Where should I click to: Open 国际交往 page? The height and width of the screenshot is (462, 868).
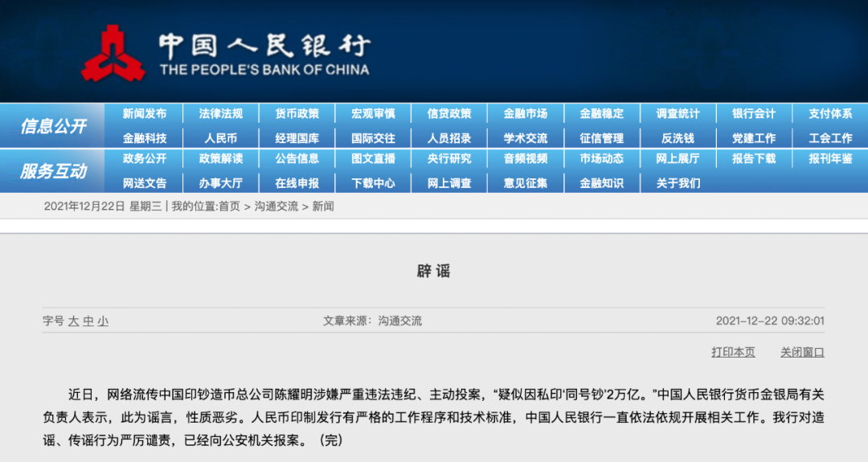click(x=373, y=138)
